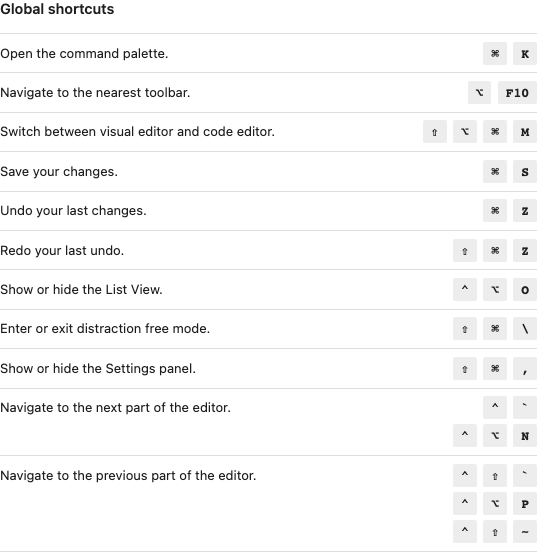This screenshot has width=538, height=552.
Task: Click the Option key beside the N key
Action: (x=495, y=436)
